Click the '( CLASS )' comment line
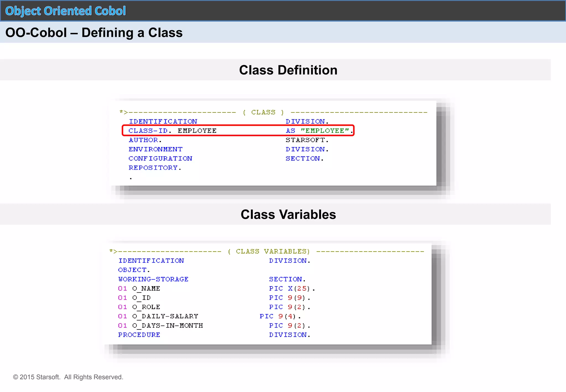Screen dimensions: 566x392 click(x=274, y=112)
